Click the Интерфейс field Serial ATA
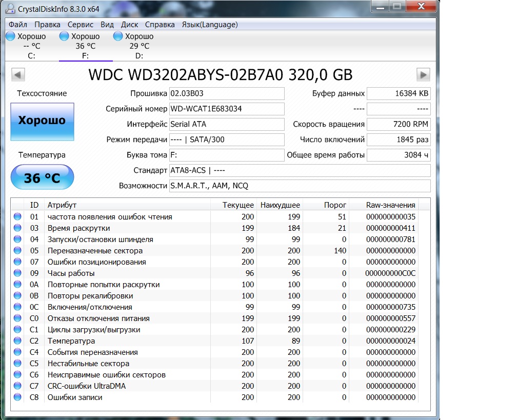517x420 pixels. (x=227, y=124)
